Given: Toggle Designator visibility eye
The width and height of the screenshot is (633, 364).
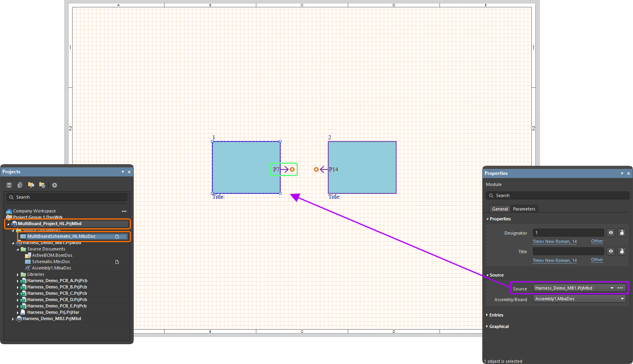Looking at the screenshot, I should tap(611, 233).
